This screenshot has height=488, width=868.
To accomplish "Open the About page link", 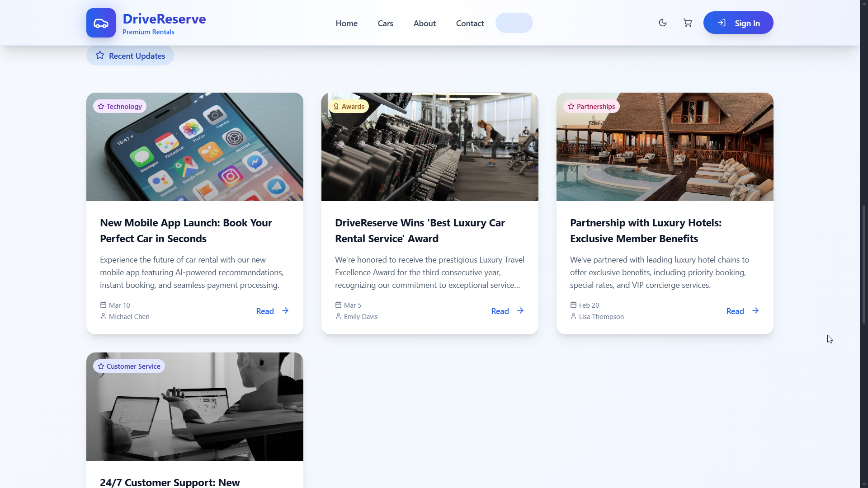I will point(425,23).
